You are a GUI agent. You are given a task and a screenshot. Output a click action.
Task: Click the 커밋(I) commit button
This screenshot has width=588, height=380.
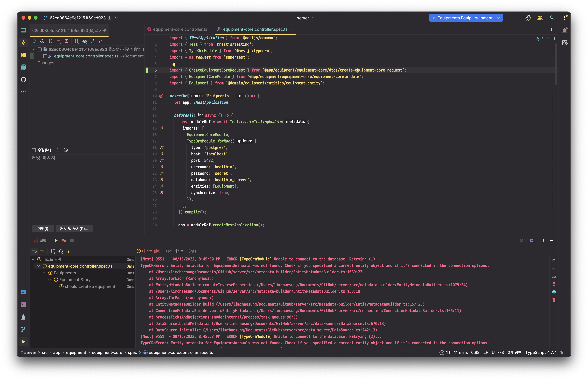(x=42, y=229)
